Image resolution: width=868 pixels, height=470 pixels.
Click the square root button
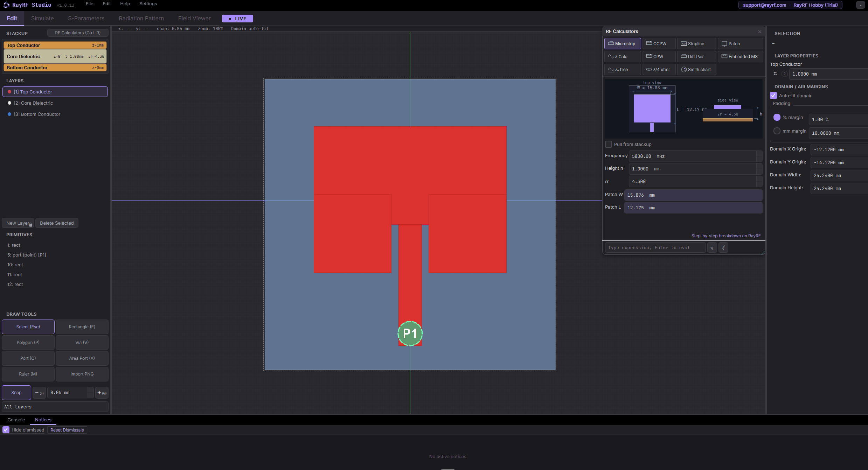712,248
